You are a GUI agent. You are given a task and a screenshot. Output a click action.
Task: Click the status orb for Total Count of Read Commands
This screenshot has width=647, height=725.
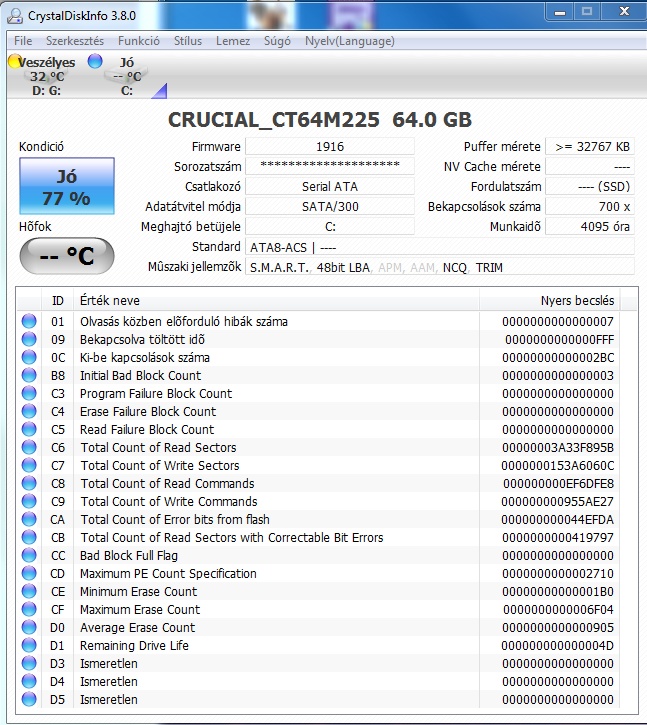(x=29, y=484)
